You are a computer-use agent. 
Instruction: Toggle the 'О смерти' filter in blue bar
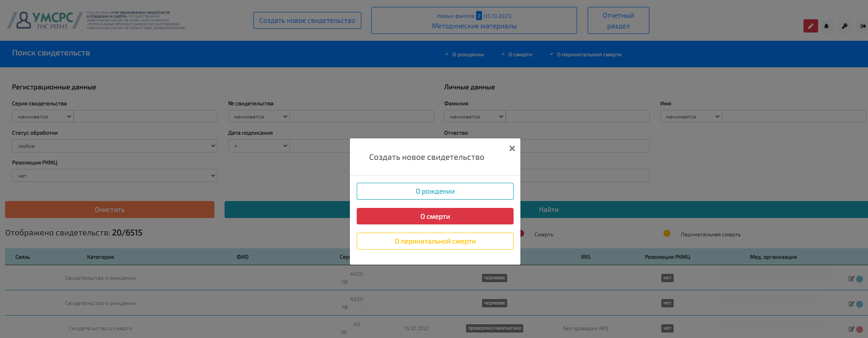point(517,55)
